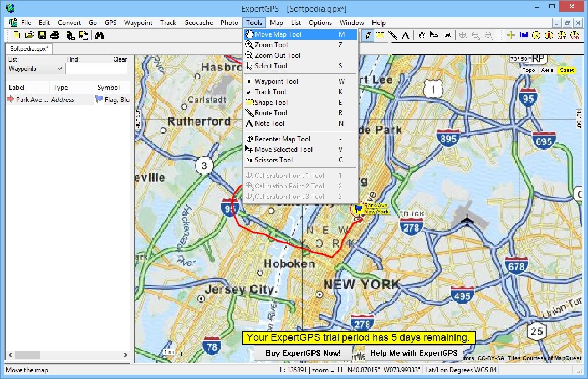This screenshot has height=379, width=588.
Task: Select the Route tool line icon in the toolbar
Action: [392, 35]
